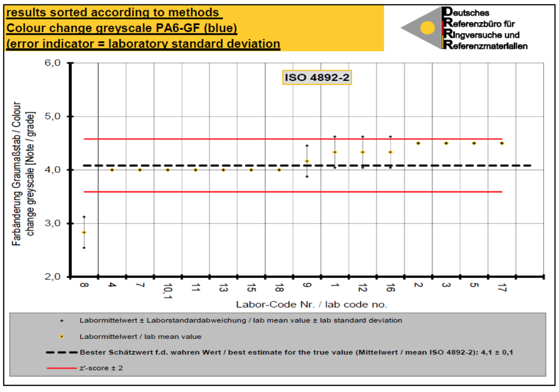Click lab 2 mean value data point
Viewport: 559px width, 392px height.
418,143
